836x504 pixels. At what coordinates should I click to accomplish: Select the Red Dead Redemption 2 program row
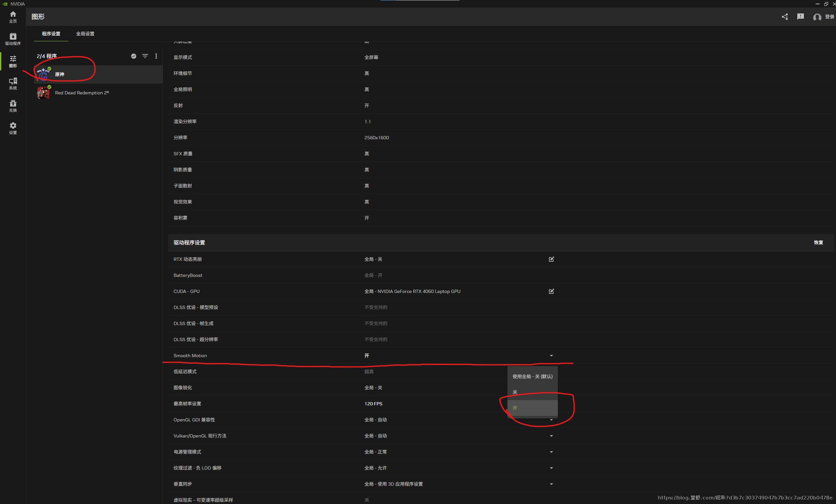pos(98,93)
